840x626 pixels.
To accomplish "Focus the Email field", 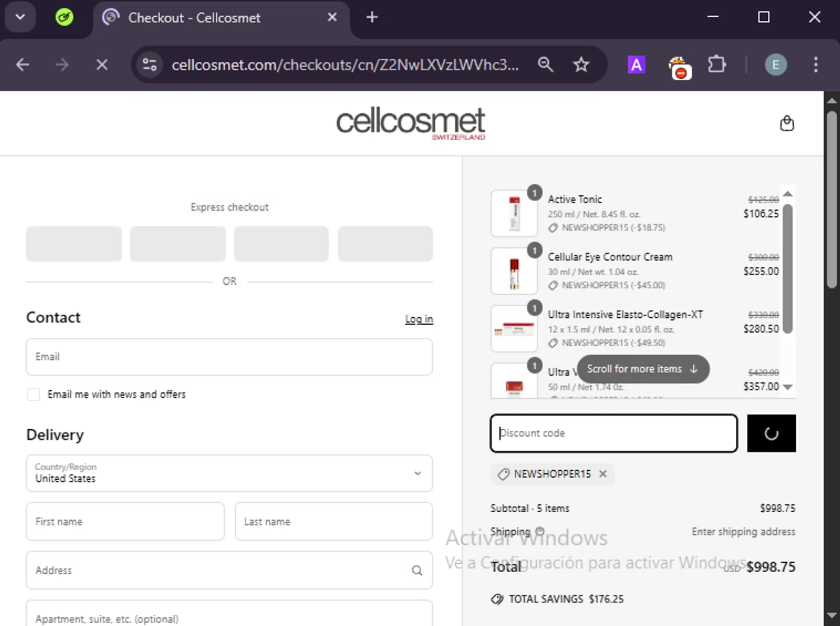I will (x=229, y=357).
